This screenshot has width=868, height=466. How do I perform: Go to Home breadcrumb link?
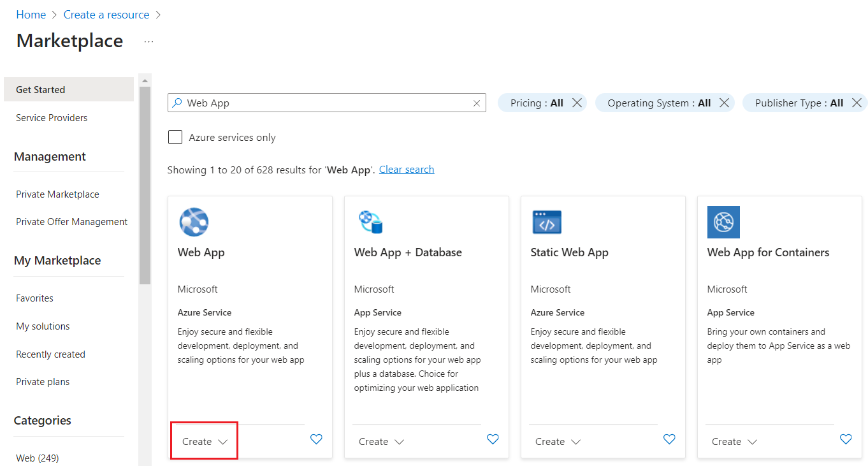click(x=31, y=15)
